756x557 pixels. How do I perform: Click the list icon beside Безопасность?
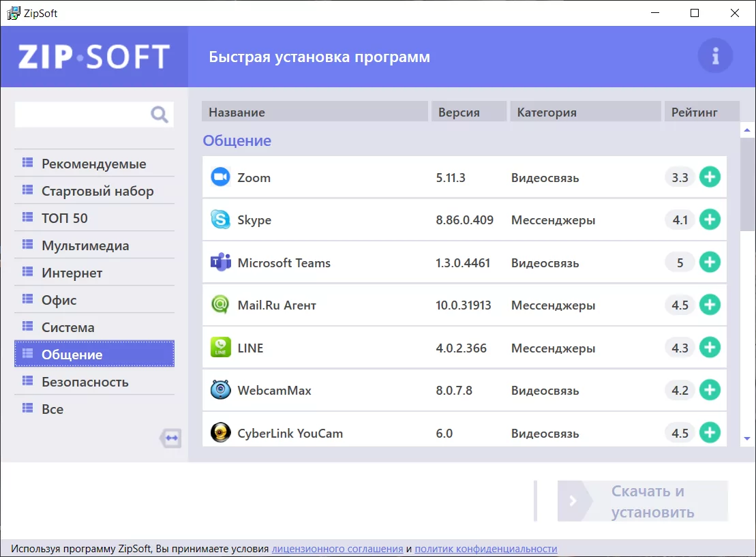point(27,381)
